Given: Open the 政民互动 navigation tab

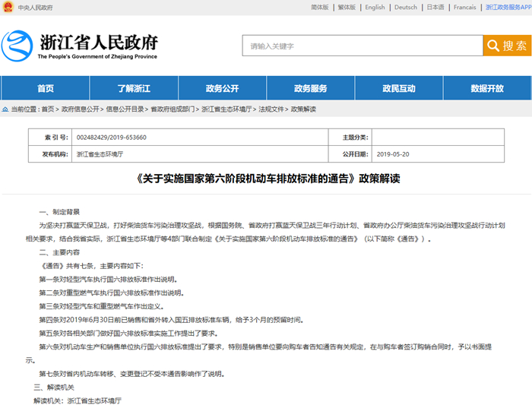Looking at the screenshot, I should (398, 88).
